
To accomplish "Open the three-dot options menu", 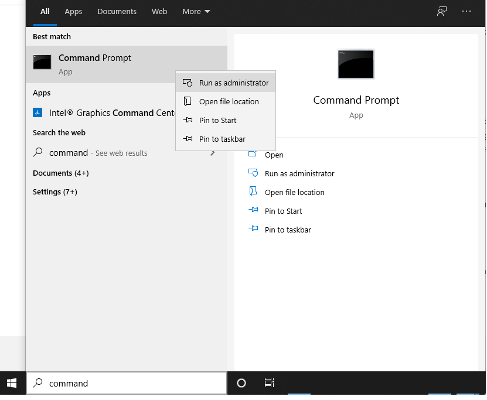I will click(466, 11).
